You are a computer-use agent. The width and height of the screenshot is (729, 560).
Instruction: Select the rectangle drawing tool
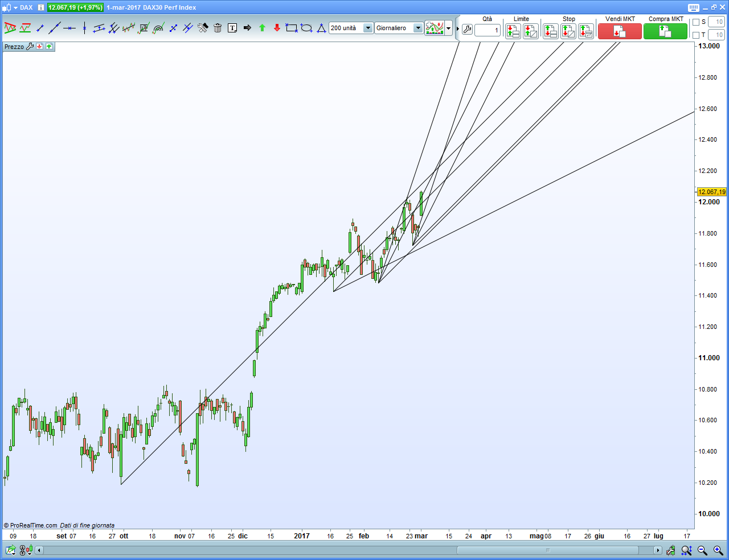pos(292,28)
